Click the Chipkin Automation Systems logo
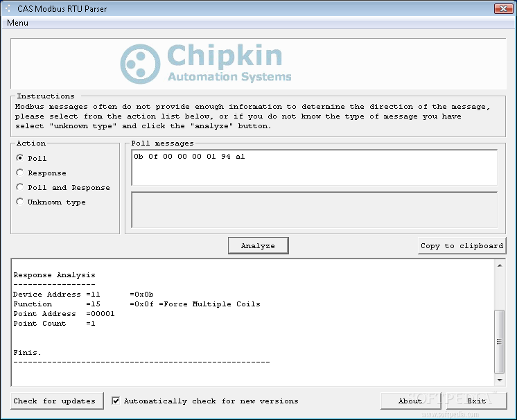This screenshot has height=420, width=517. (x=206, y=64)
